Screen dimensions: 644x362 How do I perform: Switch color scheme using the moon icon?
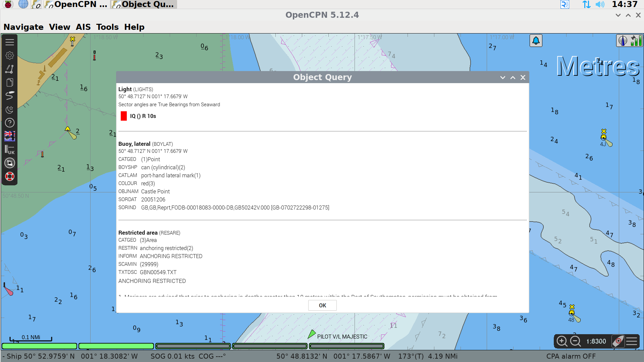9,109
